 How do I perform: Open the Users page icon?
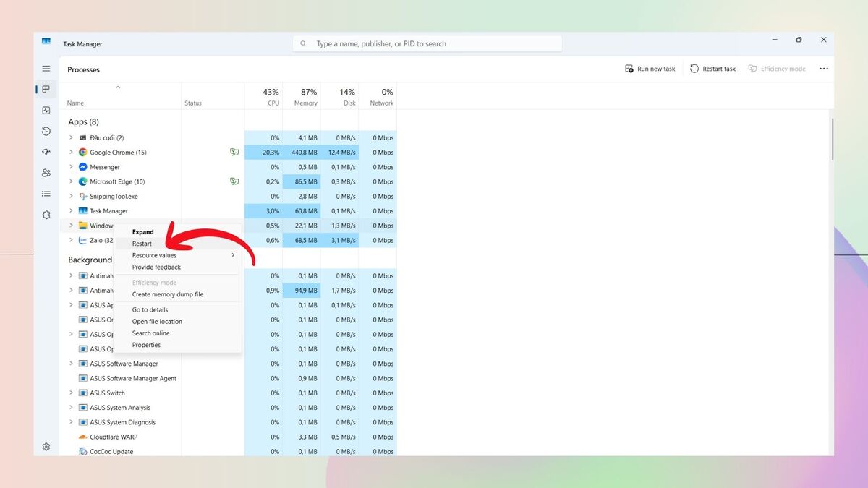(x=46, y=173)
